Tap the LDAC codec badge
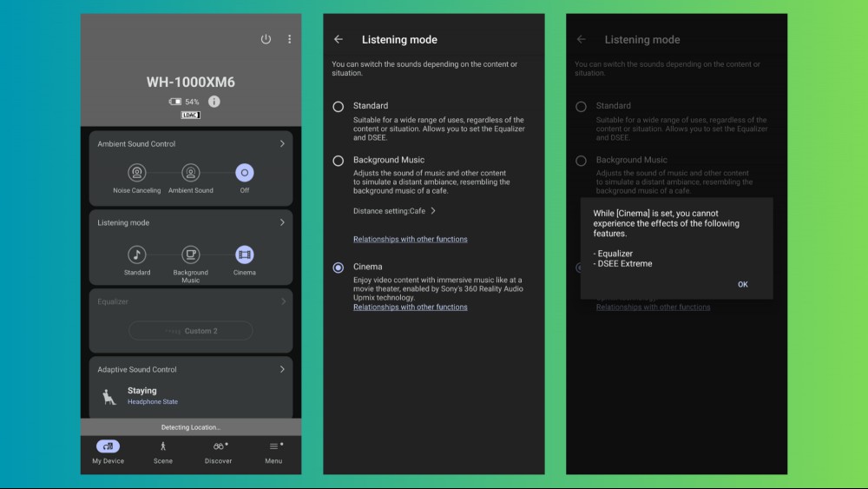 [x=190, y=115]
